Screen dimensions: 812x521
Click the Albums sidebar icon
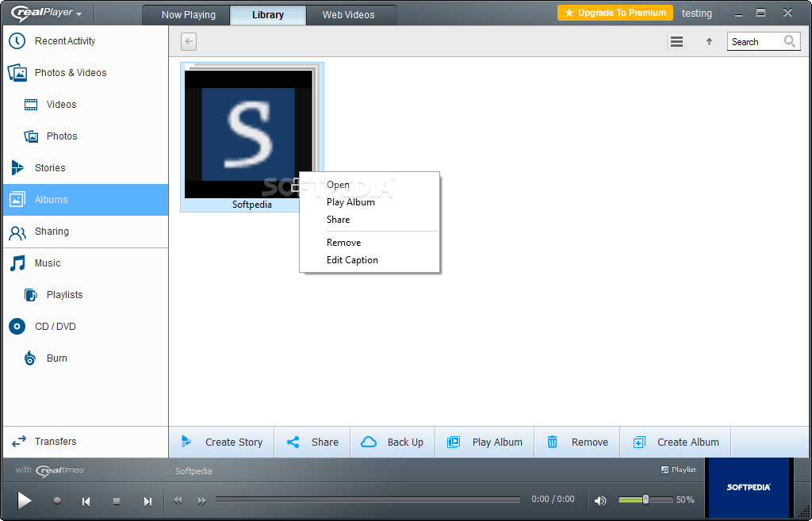tap(17, 199)
